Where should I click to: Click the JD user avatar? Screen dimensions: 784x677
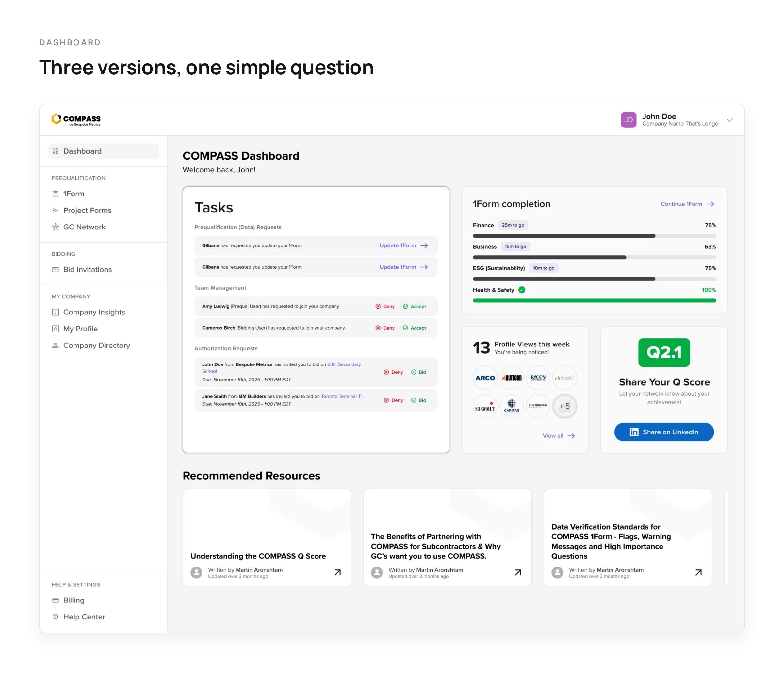click(628, 120)
